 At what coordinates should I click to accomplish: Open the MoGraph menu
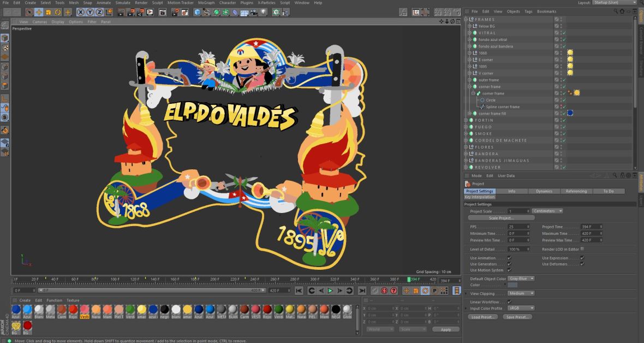206,3
